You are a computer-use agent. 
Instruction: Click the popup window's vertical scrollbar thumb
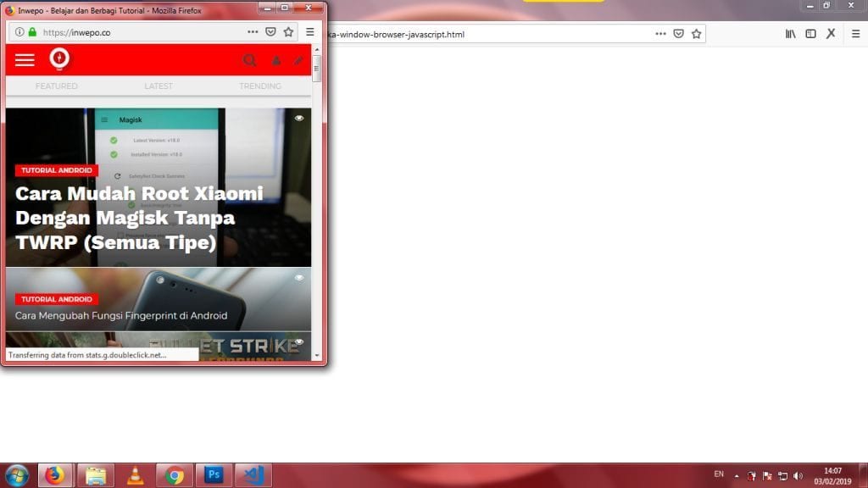point(317,68)
